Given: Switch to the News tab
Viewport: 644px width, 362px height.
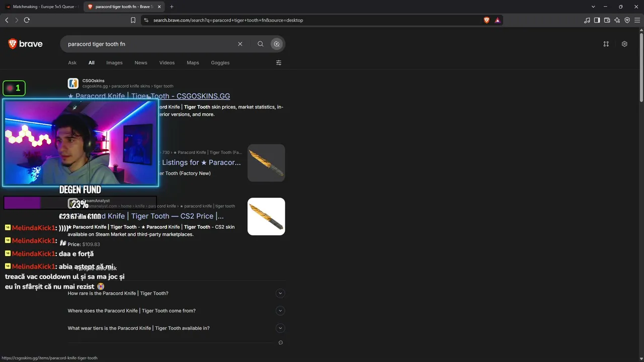Looking at the screenshot, I should pyautogui.click(x=141, y=63).
